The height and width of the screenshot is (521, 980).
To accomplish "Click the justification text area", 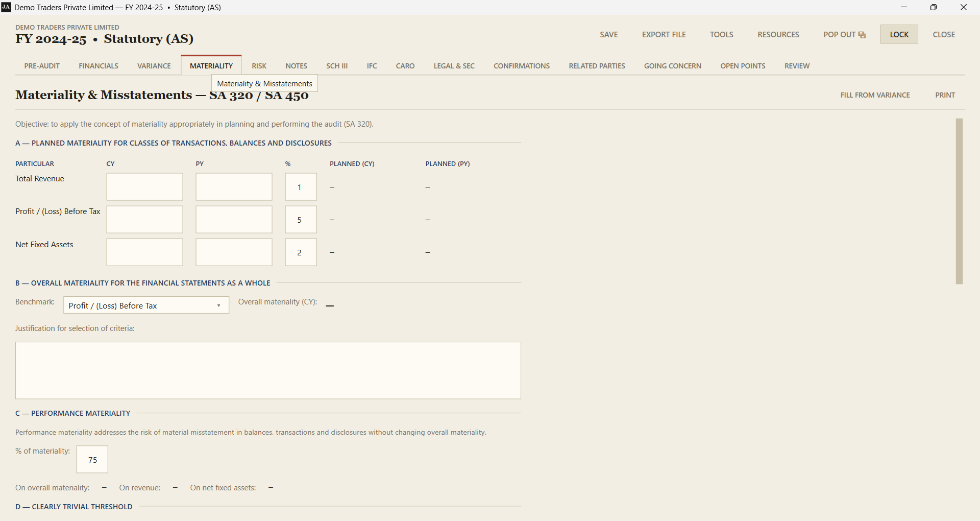I will click(268, 370).
